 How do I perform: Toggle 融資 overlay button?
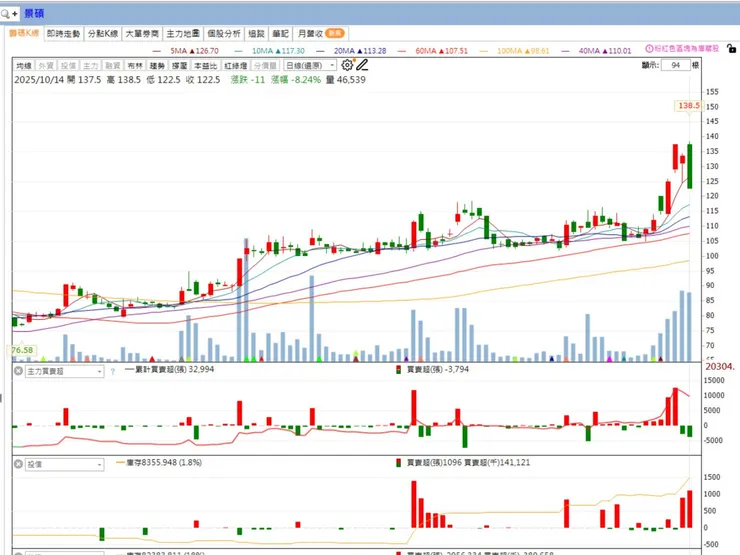112,66
